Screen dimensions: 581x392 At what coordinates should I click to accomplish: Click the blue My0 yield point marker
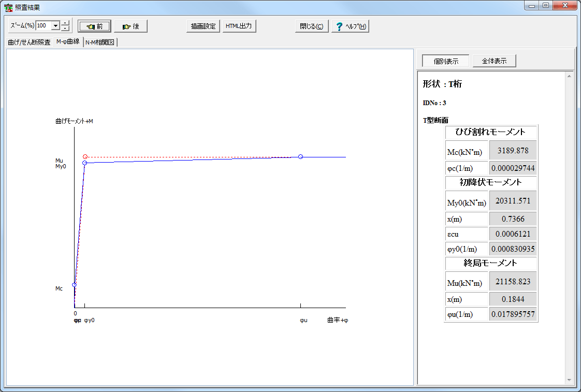click(84, 163)
